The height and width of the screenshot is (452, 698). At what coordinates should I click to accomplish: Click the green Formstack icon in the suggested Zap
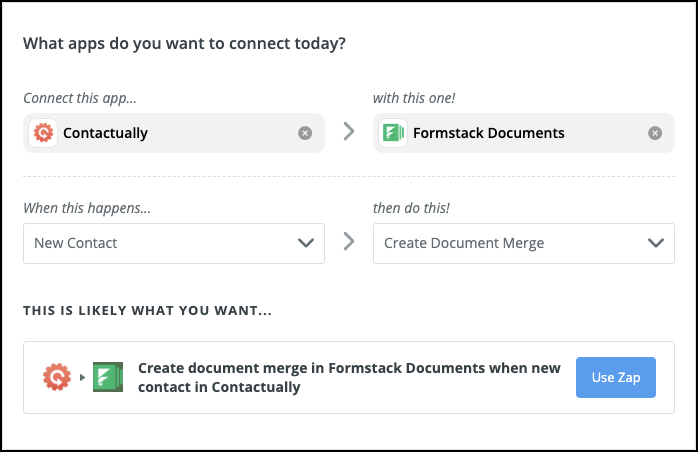(x=107, y=378)
